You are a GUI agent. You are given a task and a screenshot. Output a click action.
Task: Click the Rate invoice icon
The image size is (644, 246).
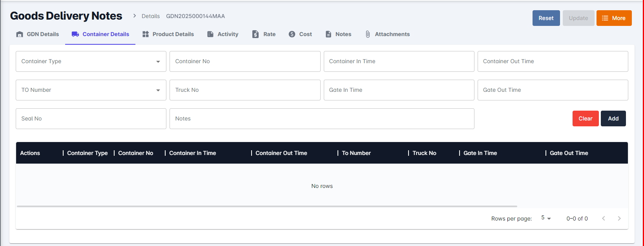255,35
